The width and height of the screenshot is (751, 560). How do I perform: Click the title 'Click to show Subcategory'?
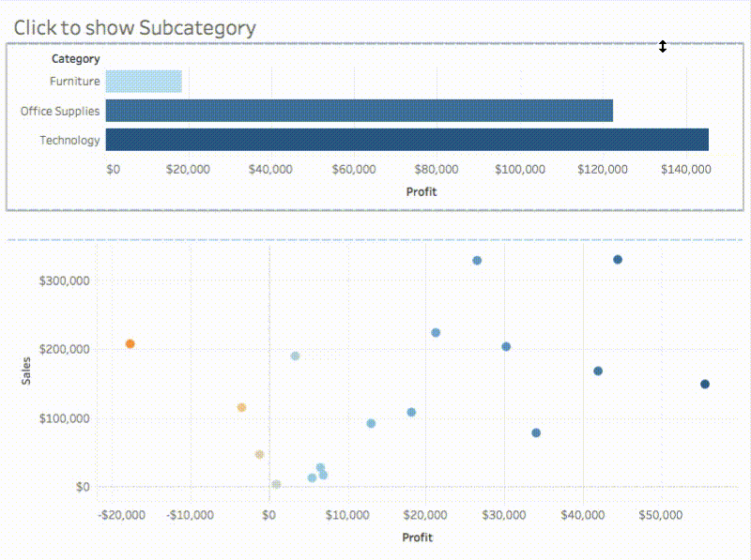tap(134, 28)
